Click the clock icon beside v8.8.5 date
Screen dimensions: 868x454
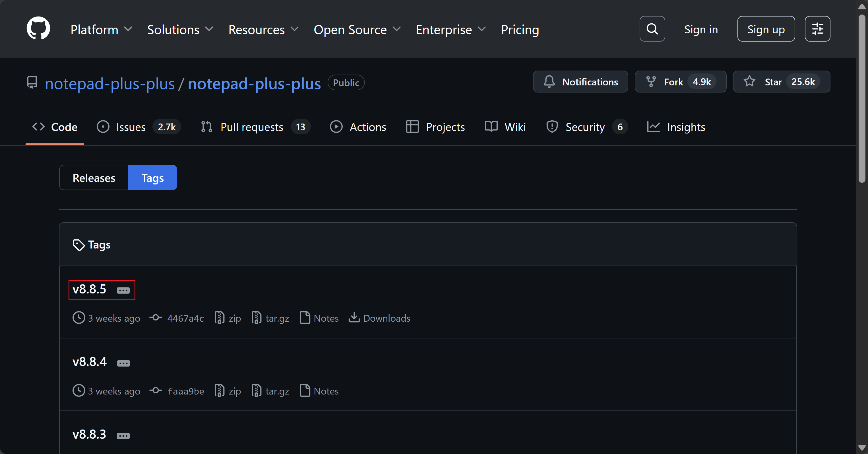pos(79,318)
